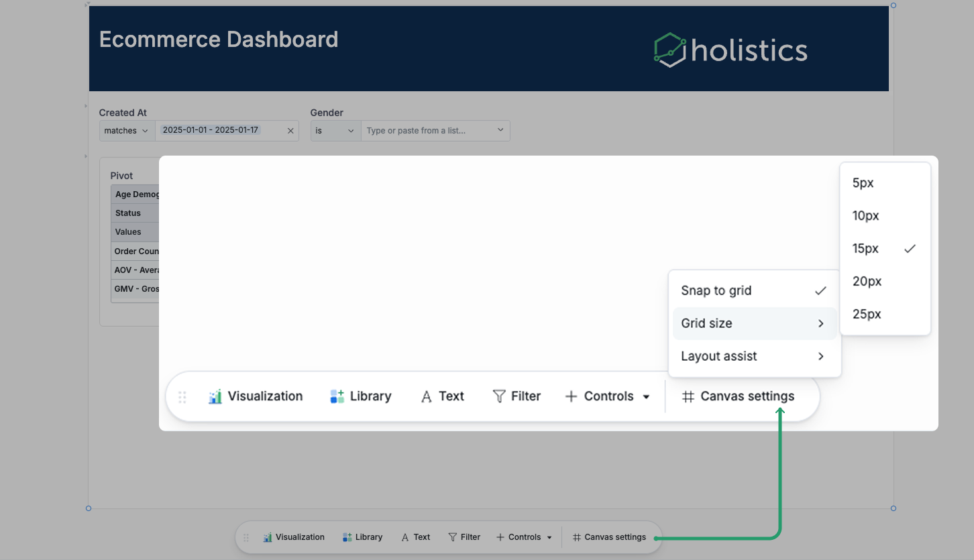Open the Gender values dropdown list
This screenshot has width=974, height=560.
coord(500,130)
